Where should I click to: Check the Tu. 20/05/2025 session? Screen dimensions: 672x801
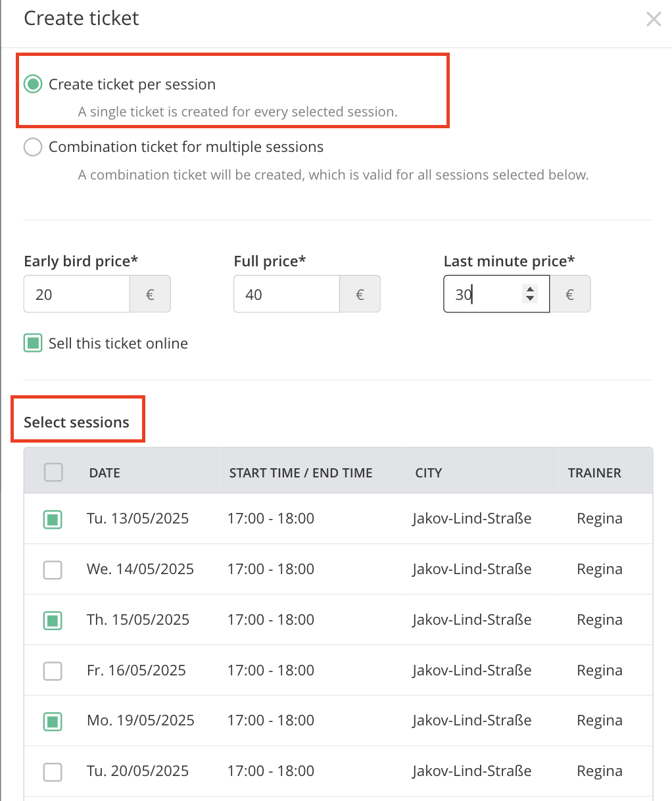(53, 771)
